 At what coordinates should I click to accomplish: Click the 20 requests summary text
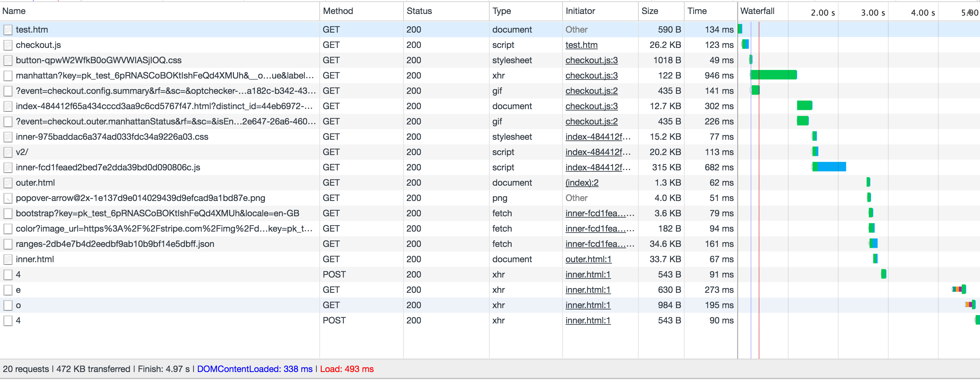(26, 369)
